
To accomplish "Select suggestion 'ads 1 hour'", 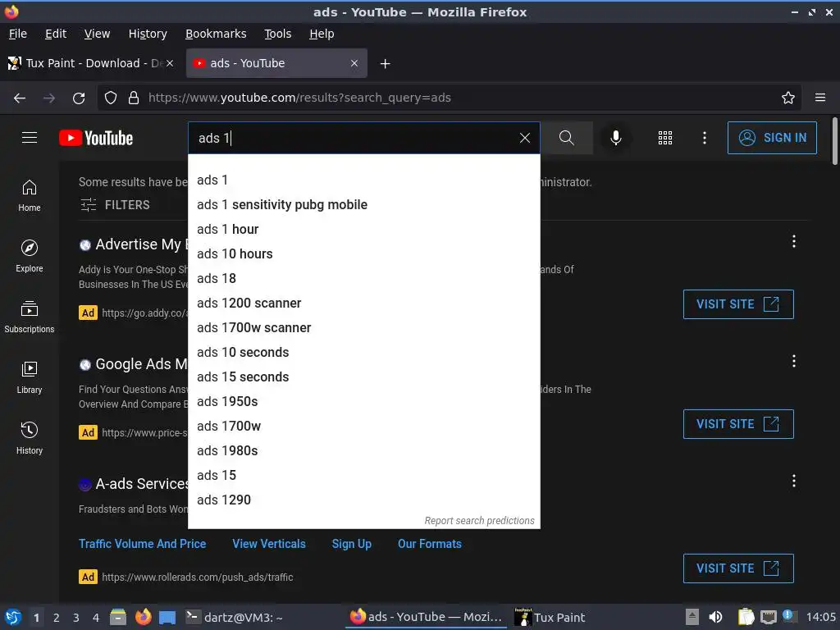I will pos(363,230).
